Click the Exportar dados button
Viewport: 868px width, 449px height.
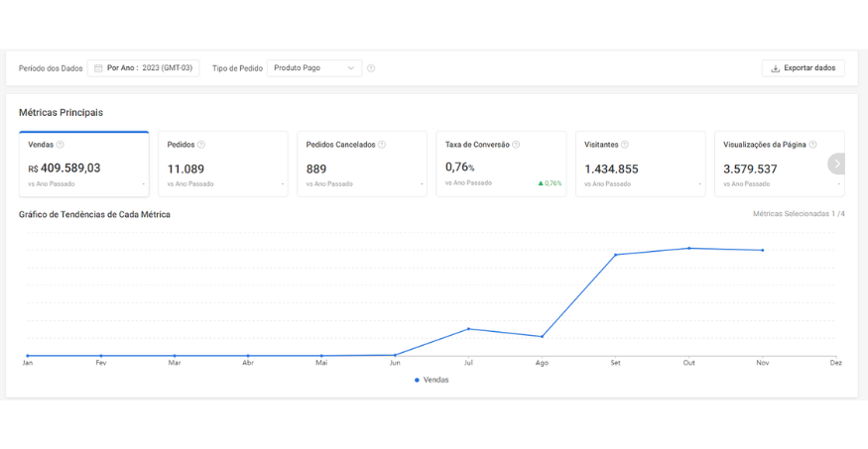tap(804, 68)
